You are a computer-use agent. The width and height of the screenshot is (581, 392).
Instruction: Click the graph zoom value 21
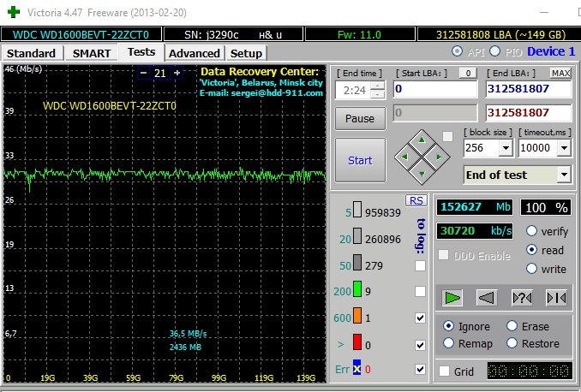[x=160, y=73]
